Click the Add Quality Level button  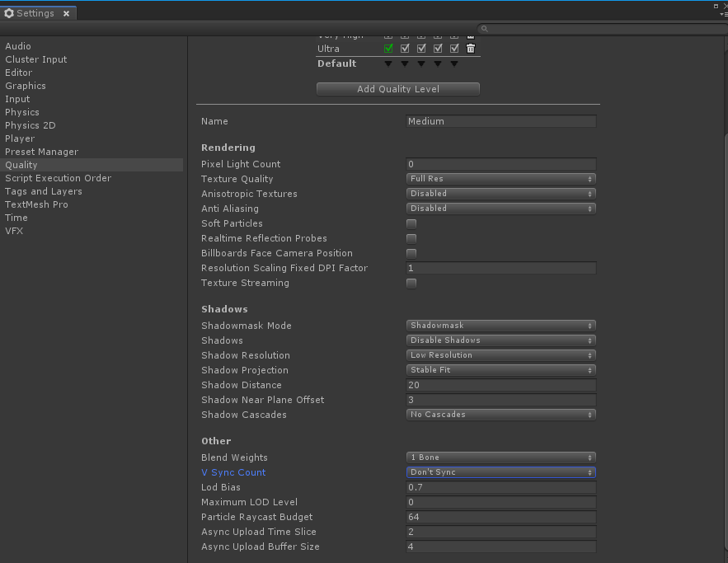[398, 89]
